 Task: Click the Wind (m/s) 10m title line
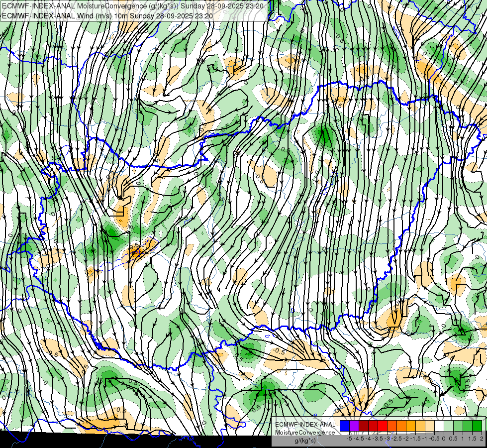[108, 16]
